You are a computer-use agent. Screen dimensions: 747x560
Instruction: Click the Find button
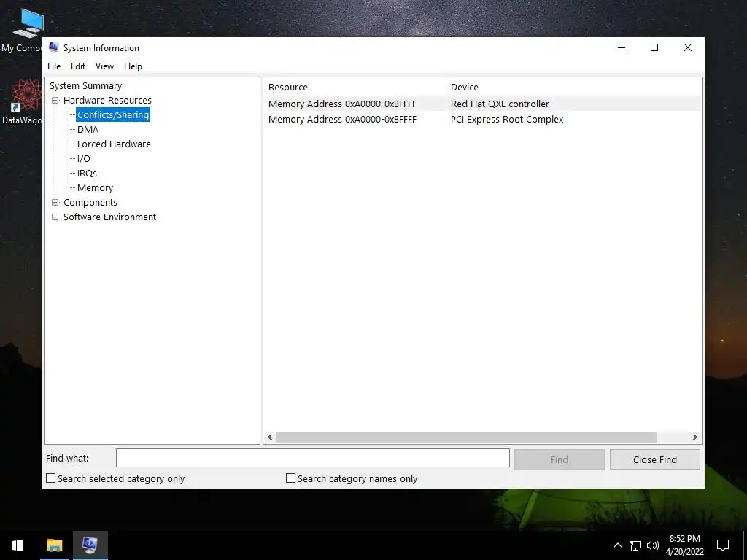(560, 459)
